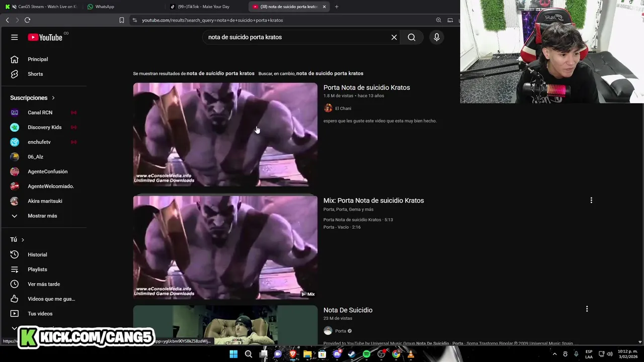Open the browser zoom icon
Screen dimensions: 644x362
pos(439,20)
